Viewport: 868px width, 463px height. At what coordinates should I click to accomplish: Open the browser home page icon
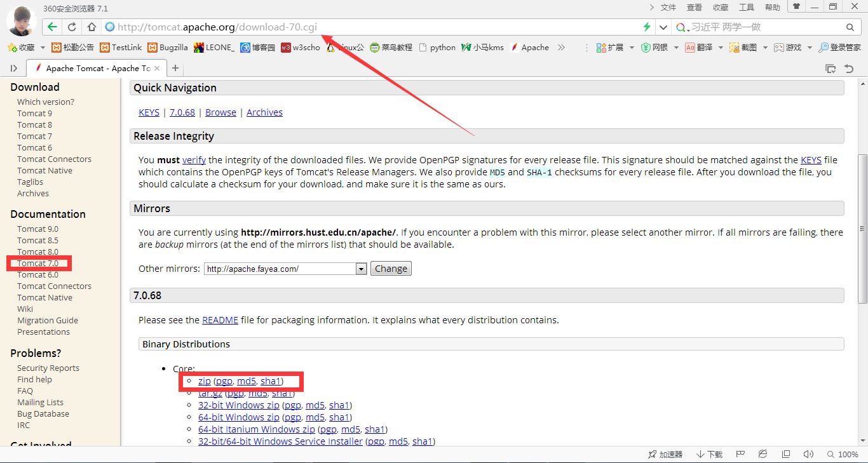coord(92,27)
